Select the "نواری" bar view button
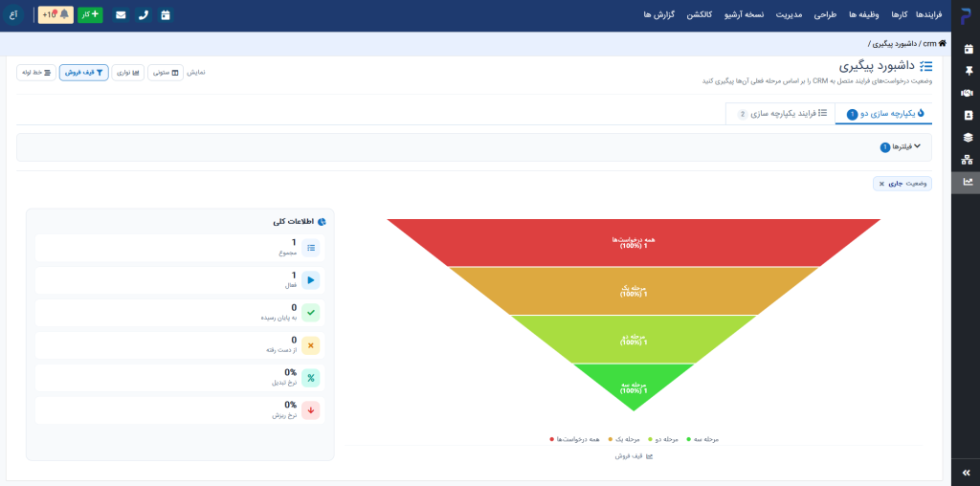This screenshot has height=486, width=980. pyautogui.click(x=128, y=73)
